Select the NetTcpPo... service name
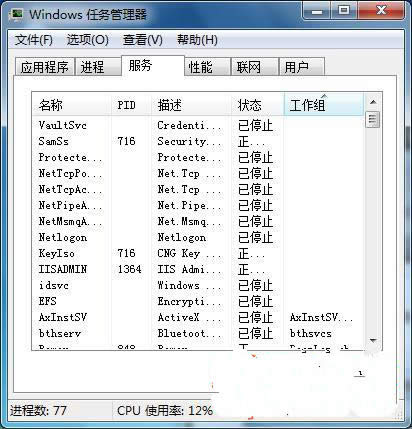412x429 pixels. tap(70, 173)
